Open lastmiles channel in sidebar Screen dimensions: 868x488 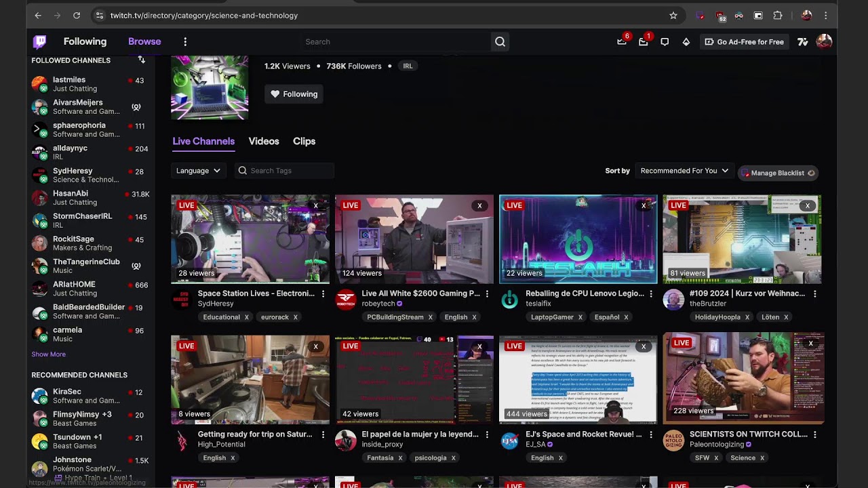coord(90,84)
